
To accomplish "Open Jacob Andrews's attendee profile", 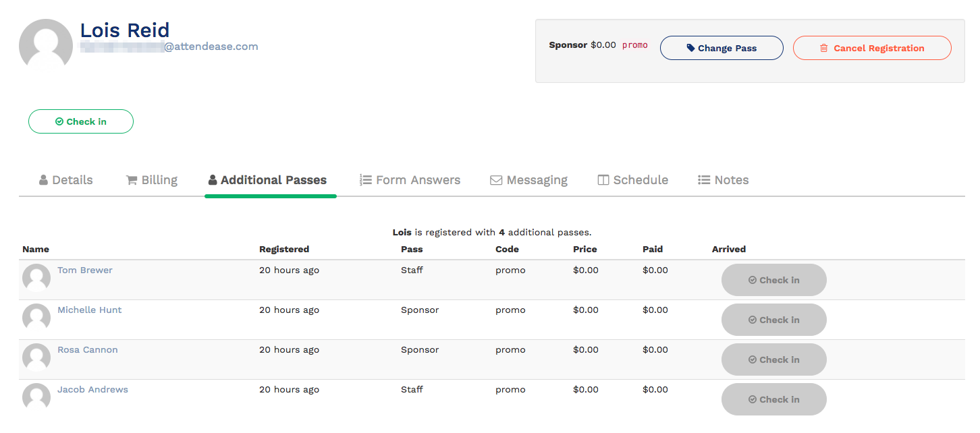I will [92, 389].
